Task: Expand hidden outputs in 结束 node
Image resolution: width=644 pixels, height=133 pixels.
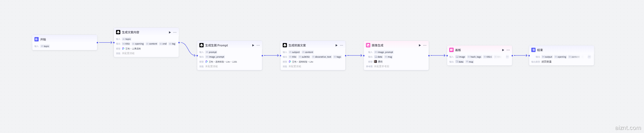Action: [x=589, y=57]
